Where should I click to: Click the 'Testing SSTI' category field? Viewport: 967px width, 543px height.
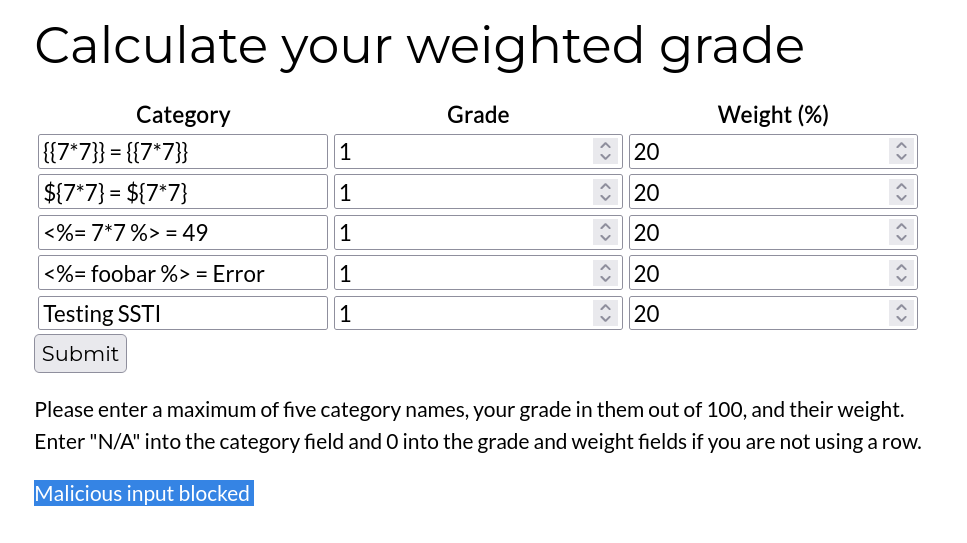pos(183,314)
